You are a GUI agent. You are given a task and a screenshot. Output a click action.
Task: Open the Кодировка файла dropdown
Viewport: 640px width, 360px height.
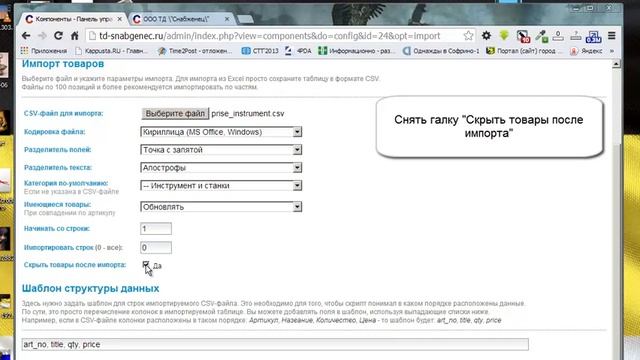[221, 132]
